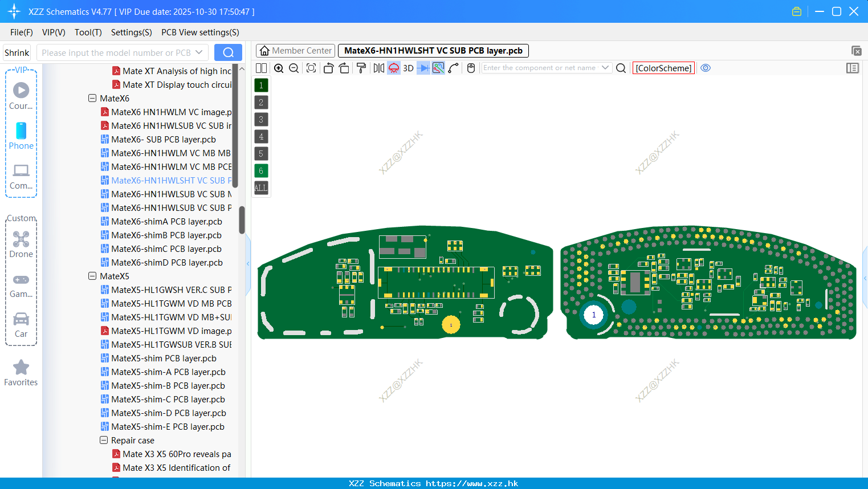The image size is (868, 489).
Task: Switch to 3D view
Action: 408,68
